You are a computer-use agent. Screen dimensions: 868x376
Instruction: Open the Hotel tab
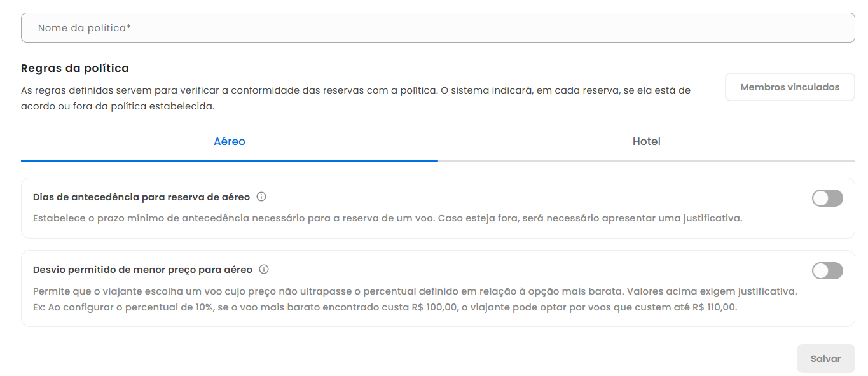pos(646,141)
